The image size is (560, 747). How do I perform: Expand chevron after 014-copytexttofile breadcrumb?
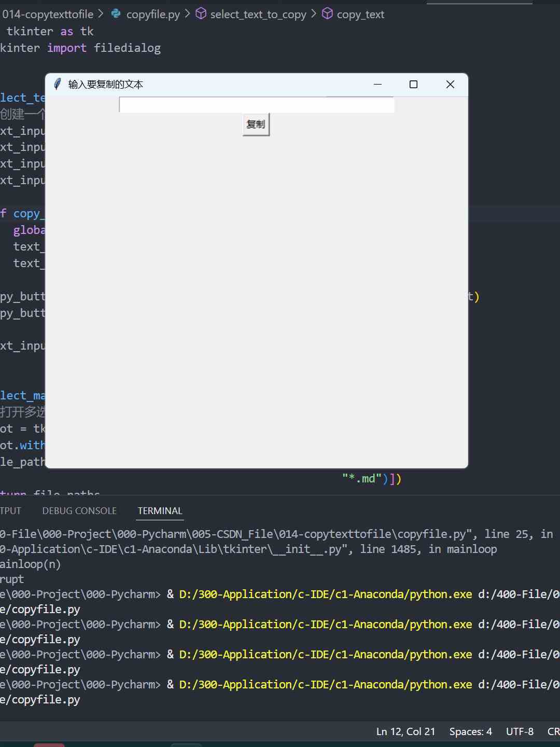click(x=101, y=13)
